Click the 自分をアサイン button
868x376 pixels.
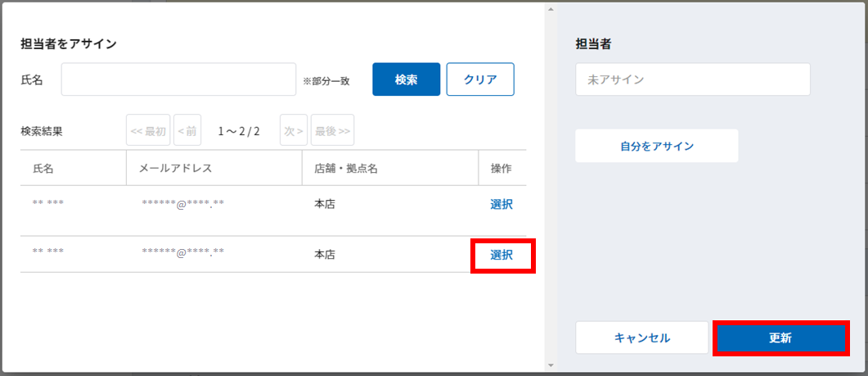[657, 146]
